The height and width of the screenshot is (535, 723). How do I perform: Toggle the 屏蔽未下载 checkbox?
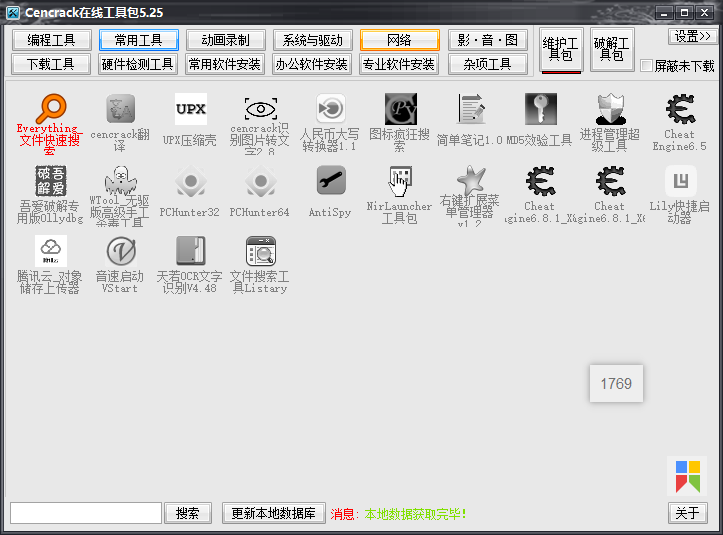tap(646, 66)
